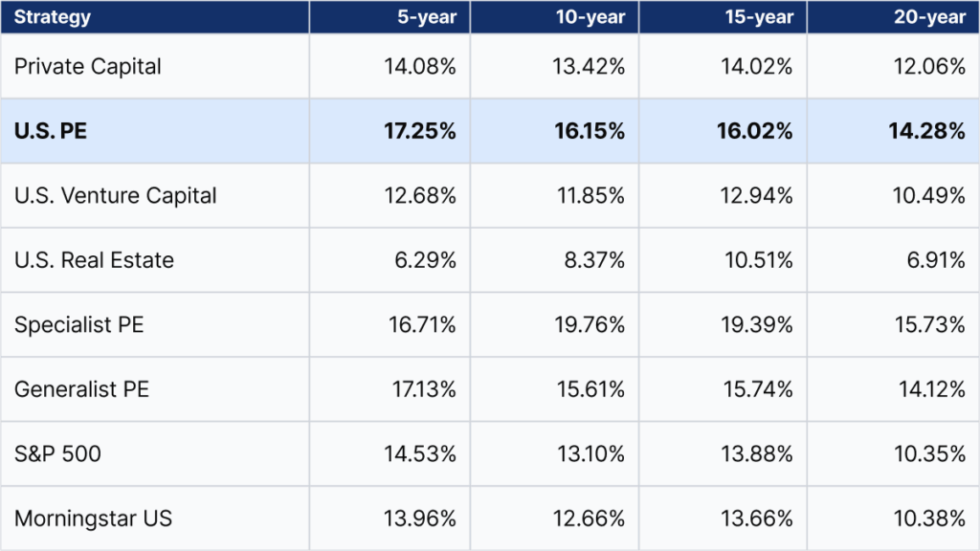
Task: Select the S&P 500 15-year value 13.88%
Action: click(x=759, y=454)
